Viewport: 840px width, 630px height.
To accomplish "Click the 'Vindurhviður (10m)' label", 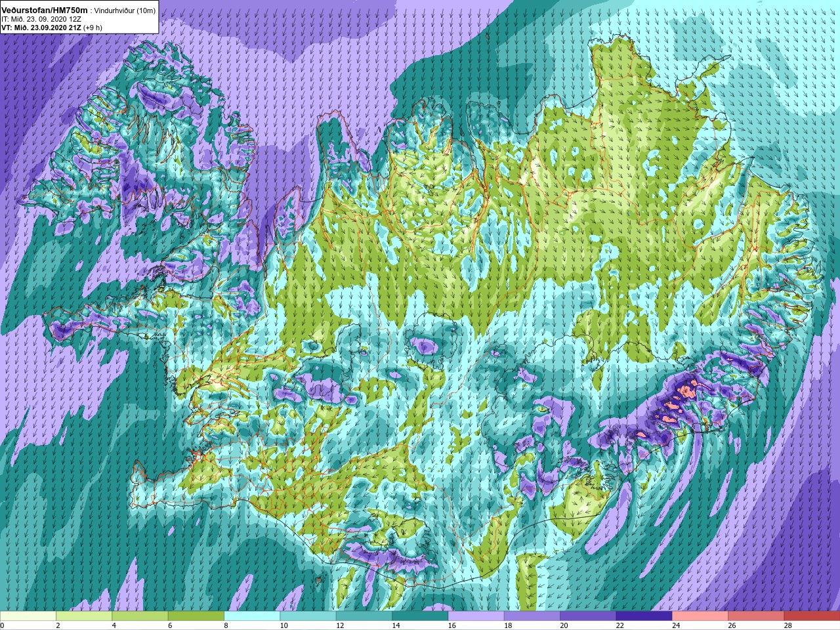I will [125, 10].
